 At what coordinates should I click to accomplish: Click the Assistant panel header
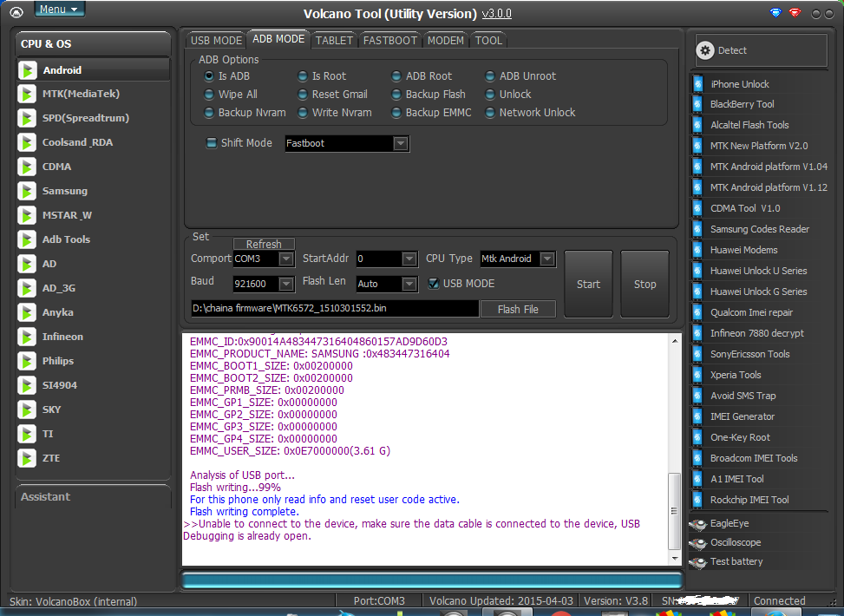pyautogui.click(x=93, y=497)
